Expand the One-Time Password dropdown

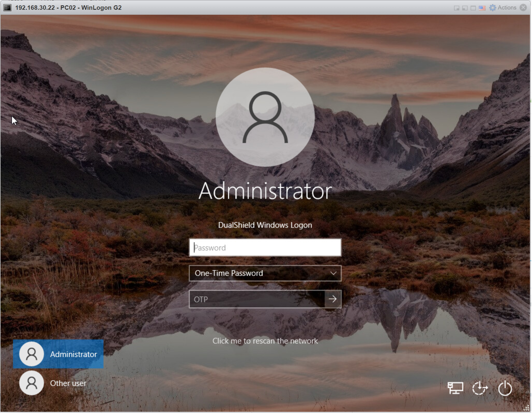[x=265, y=273]
